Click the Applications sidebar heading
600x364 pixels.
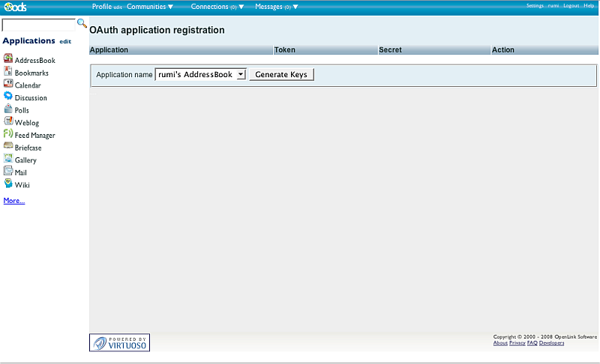(x=28, y=40)
